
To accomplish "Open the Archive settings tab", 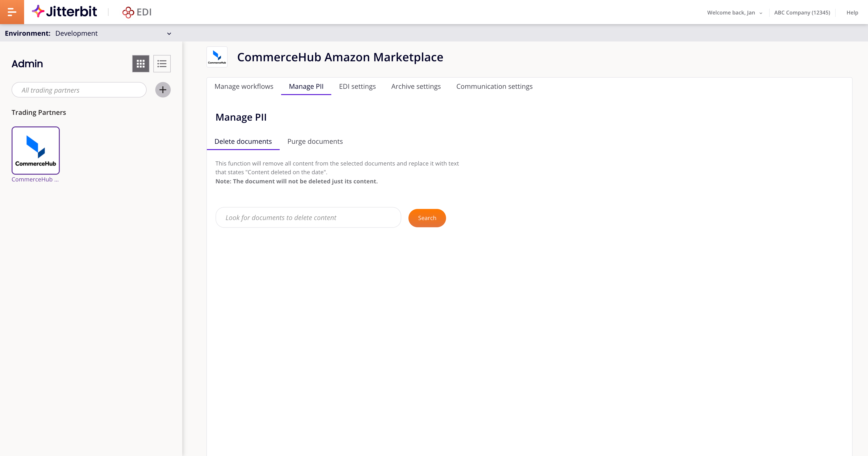I will (416, 86).
